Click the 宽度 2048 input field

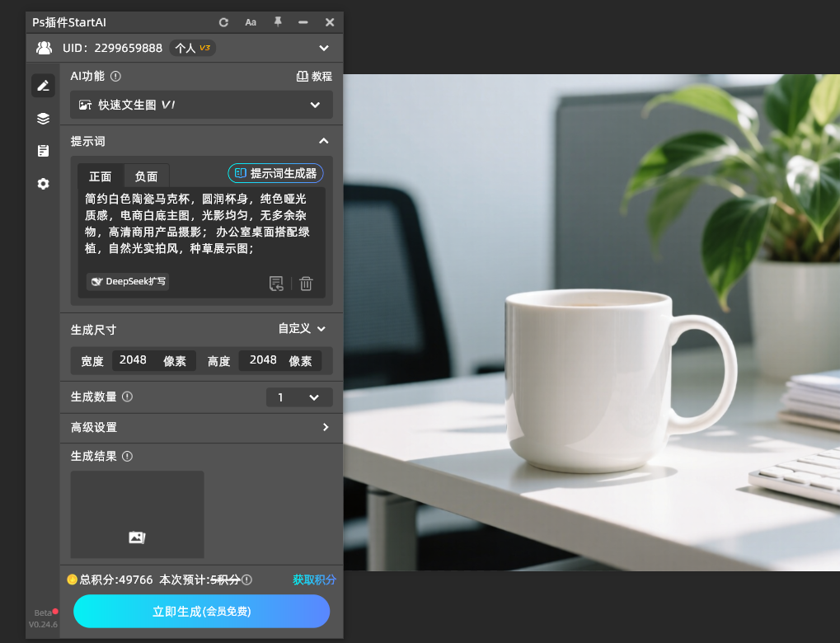pyautogui.click(x=154, y=360)
